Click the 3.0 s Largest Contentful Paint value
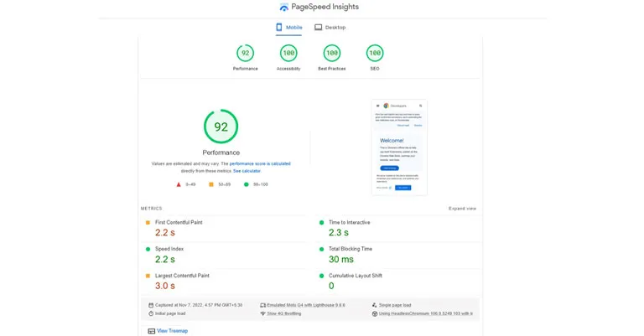The width and height of the screenshot is (644, 336). 165,286
